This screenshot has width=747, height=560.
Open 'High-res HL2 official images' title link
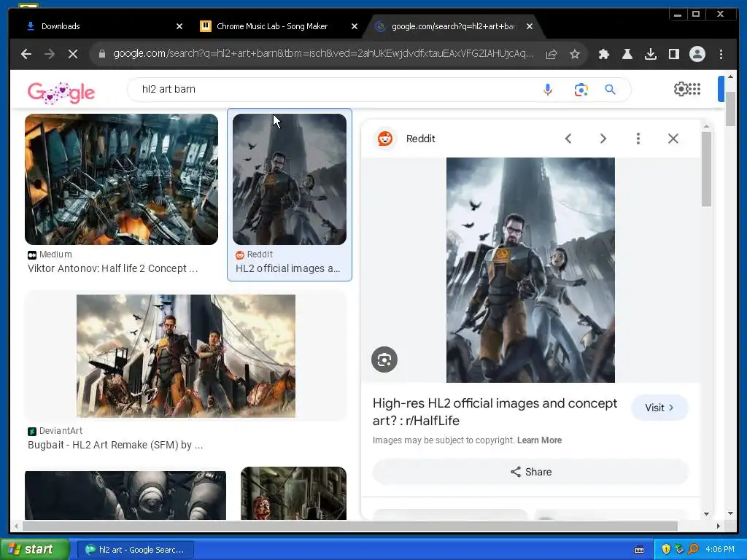(x=495, y=412)
